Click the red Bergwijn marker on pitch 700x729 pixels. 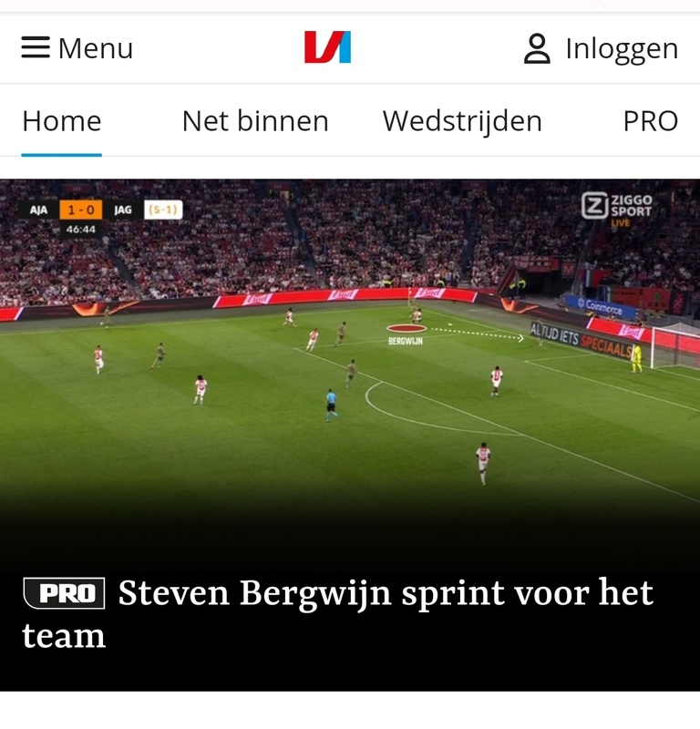407,328
